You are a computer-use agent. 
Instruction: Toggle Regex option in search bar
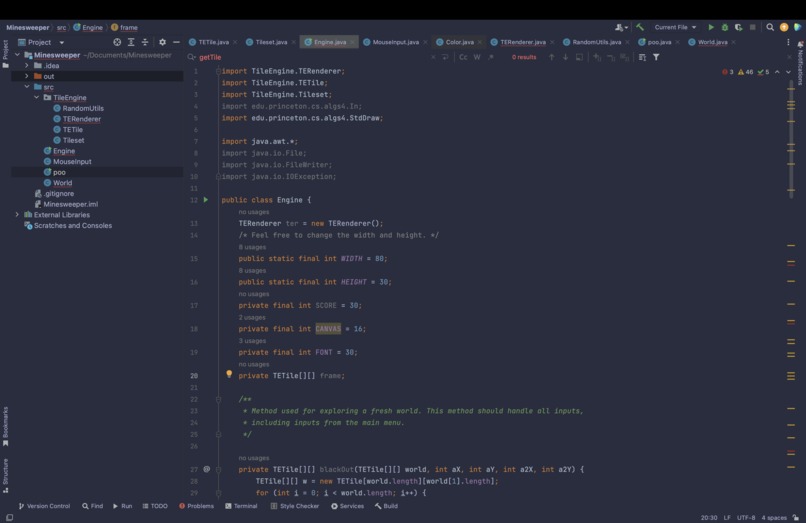point(491,57)
